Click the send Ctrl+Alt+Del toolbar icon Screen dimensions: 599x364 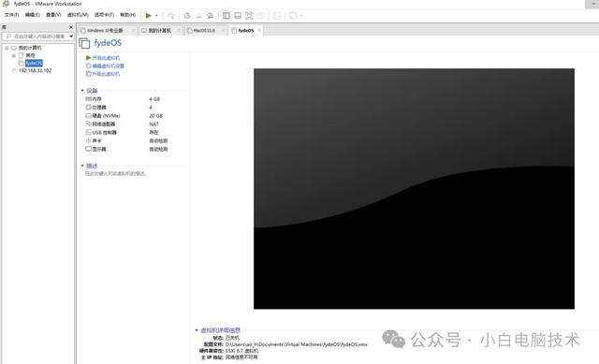click(x=170, y=16)
